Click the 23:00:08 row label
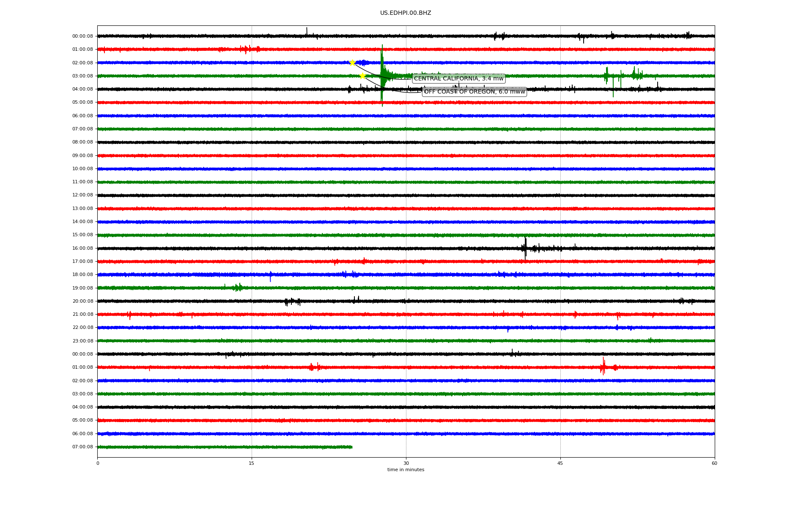This screenshot has height=508, width=812. 82,341
